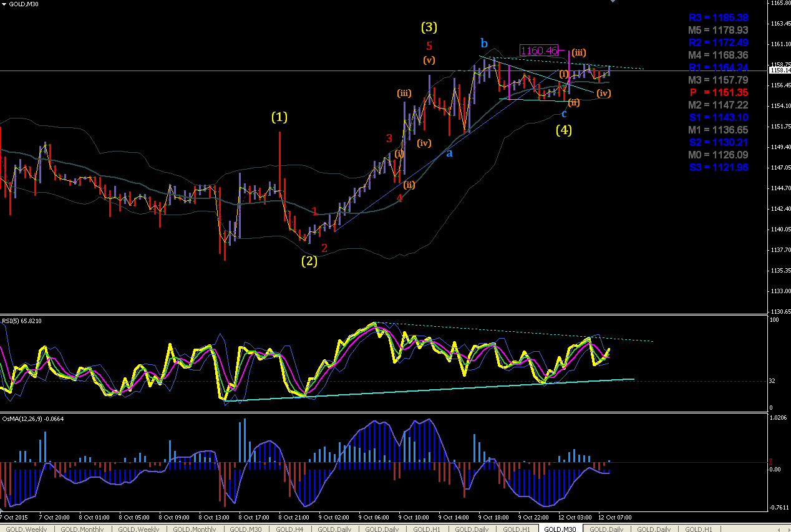Open the chart menu arrow beside GOLD,M30

[x=4, y=4]
